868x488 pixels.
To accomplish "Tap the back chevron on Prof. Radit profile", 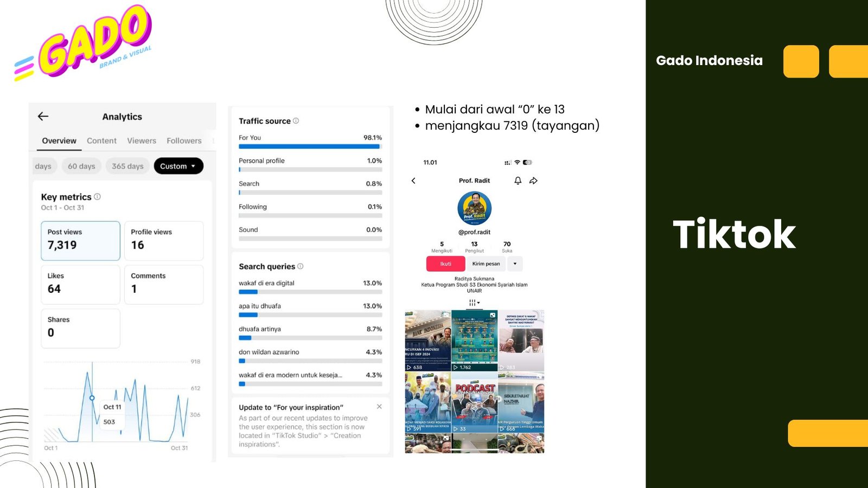I will [413, 181].
